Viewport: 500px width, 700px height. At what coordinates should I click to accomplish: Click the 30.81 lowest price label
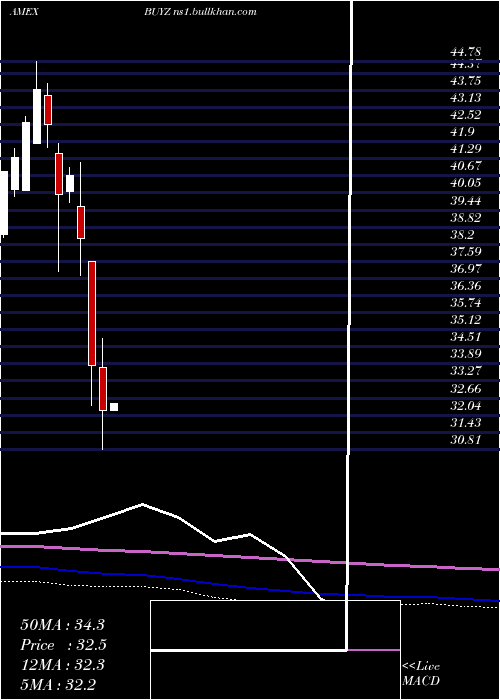[x=465, y=440]
